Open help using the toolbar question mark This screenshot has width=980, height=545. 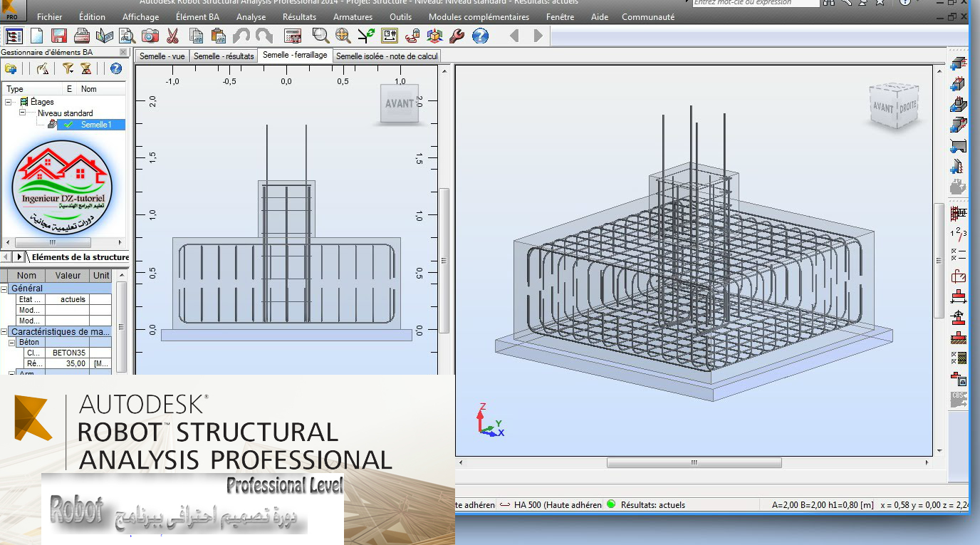tap(481, 36)
